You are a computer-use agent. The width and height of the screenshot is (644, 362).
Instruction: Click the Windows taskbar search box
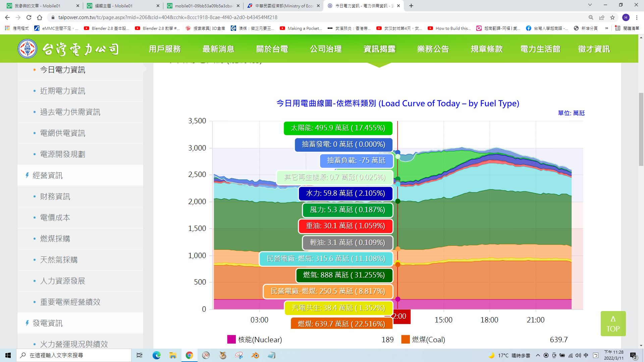pyautogui.click(x=74, y=355)
